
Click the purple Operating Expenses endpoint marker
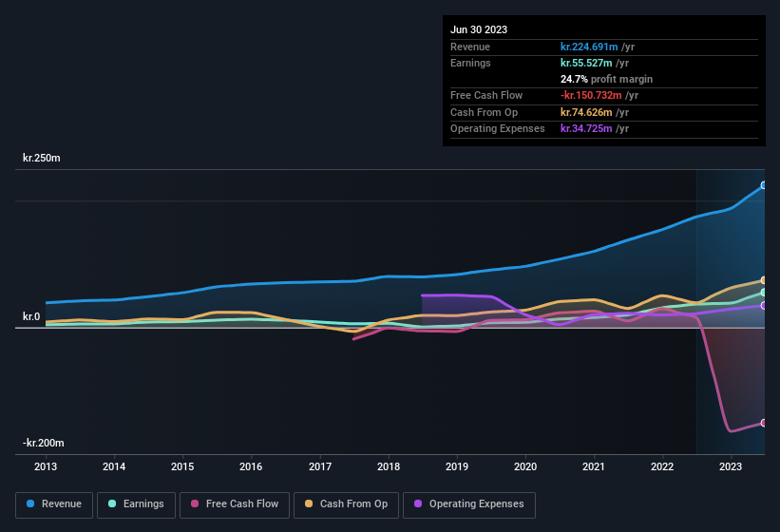coord(764,305)
